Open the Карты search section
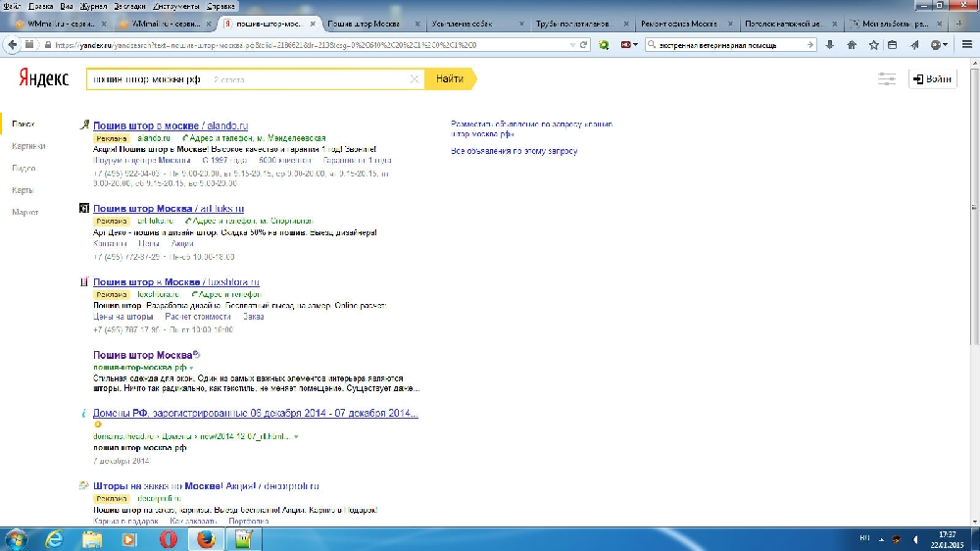The image size is (980, 551). point(23,190)
